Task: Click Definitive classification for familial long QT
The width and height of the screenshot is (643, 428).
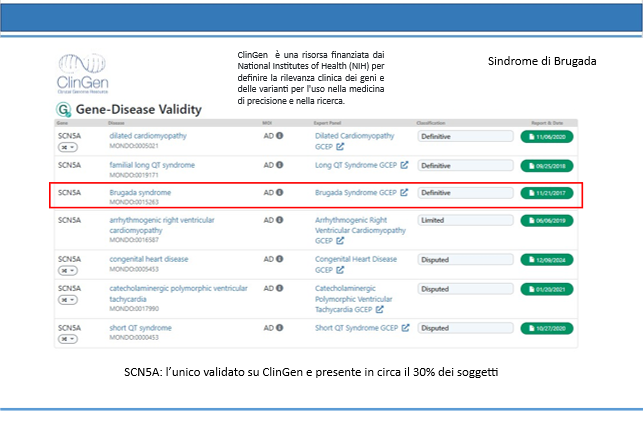Action: 465,166
